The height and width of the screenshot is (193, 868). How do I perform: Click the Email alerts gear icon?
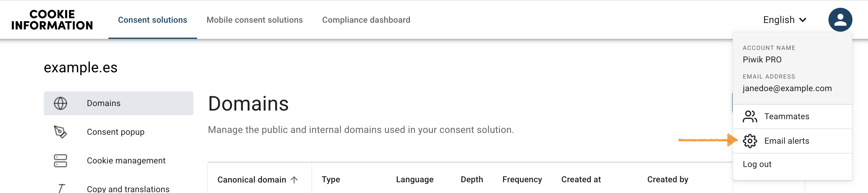click(750, 141)
